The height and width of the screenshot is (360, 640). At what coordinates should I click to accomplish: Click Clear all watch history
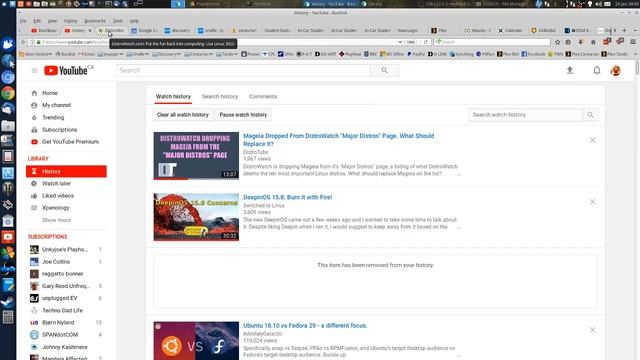(182, 115)
